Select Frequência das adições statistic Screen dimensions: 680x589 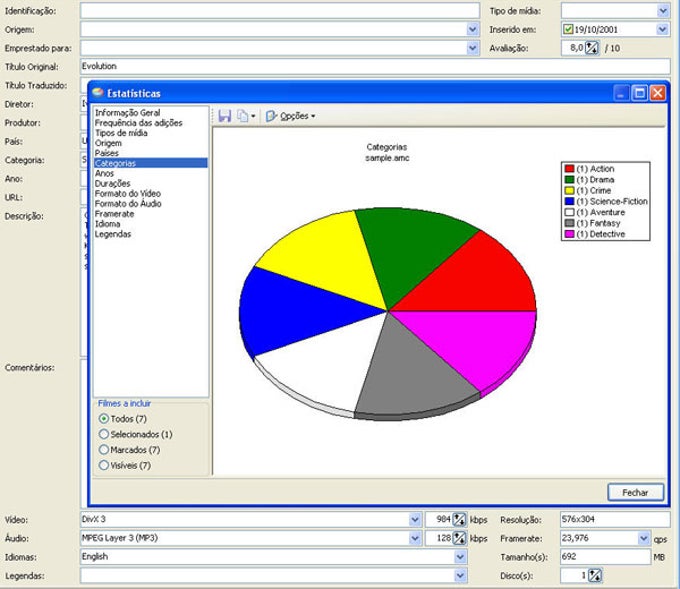click(138, 123)
